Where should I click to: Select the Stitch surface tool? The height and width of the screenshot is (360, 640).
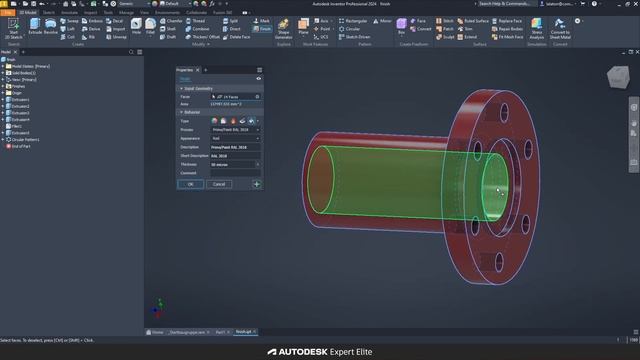click(444, 21)
